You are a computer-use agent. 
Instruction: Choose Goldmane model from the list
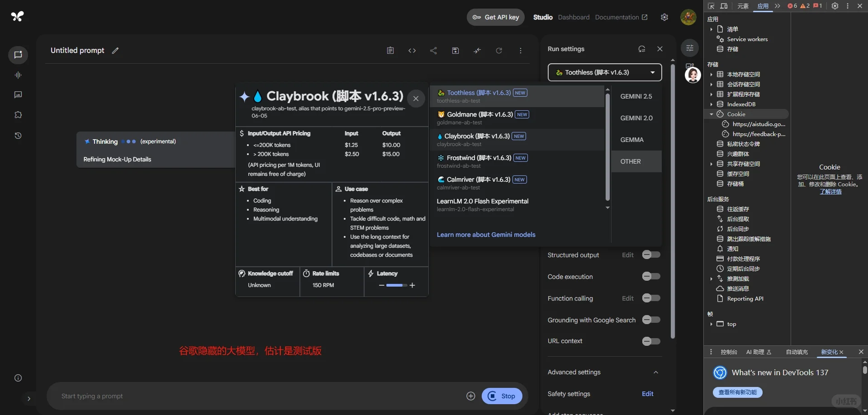517,118
